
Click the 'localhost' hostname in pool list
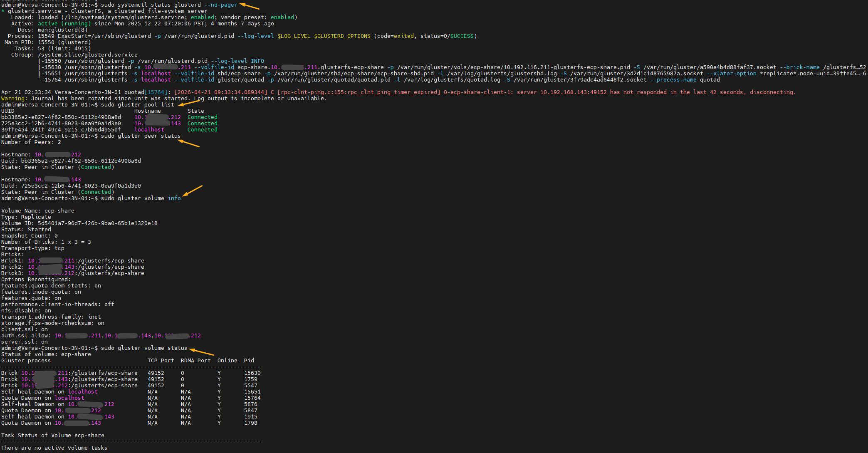(x=149, y=130)
